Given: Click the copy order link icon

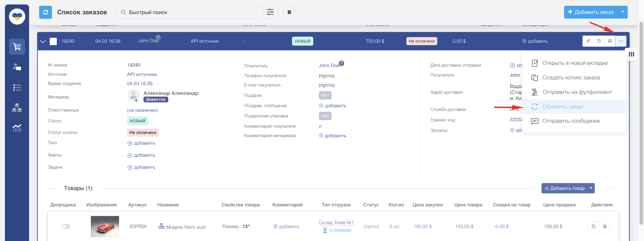Looking at the screenshot, I should point(588,41).
